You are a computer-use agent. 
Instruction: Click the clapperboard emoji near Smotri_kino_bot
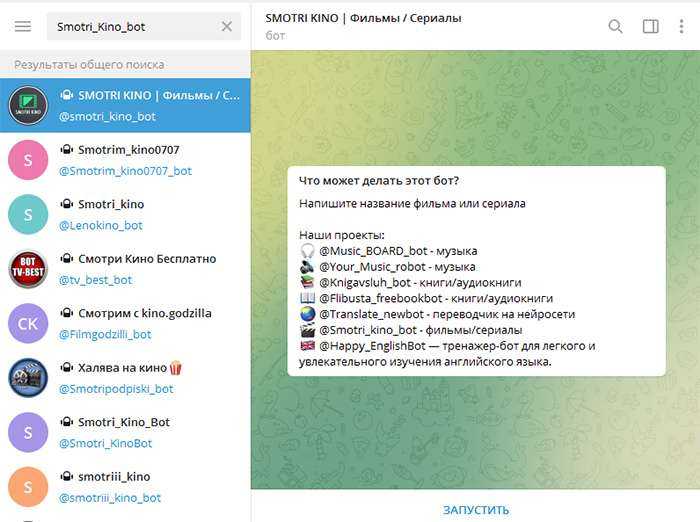307,330
